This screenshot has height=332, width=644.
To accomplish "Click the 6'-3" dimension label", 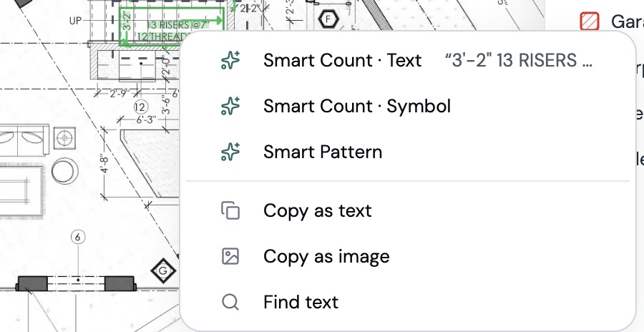I will 146,119.
